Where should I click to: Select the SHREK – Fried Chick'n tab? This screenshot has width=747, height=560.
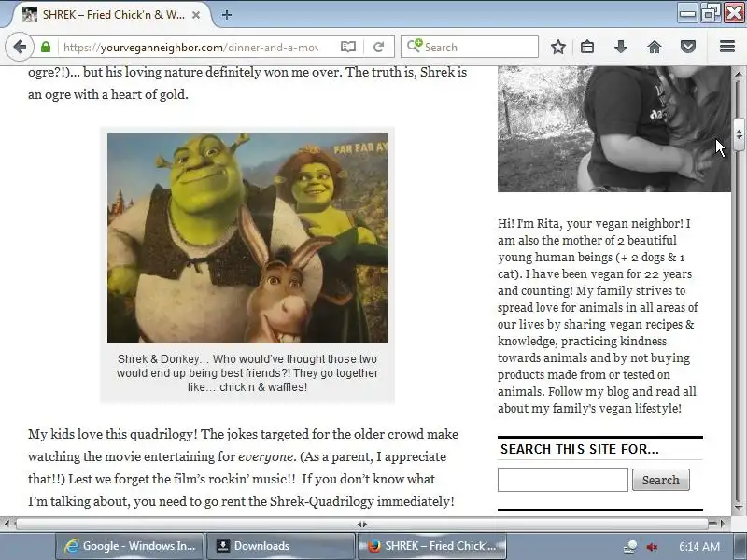click(x=110, y=15)
